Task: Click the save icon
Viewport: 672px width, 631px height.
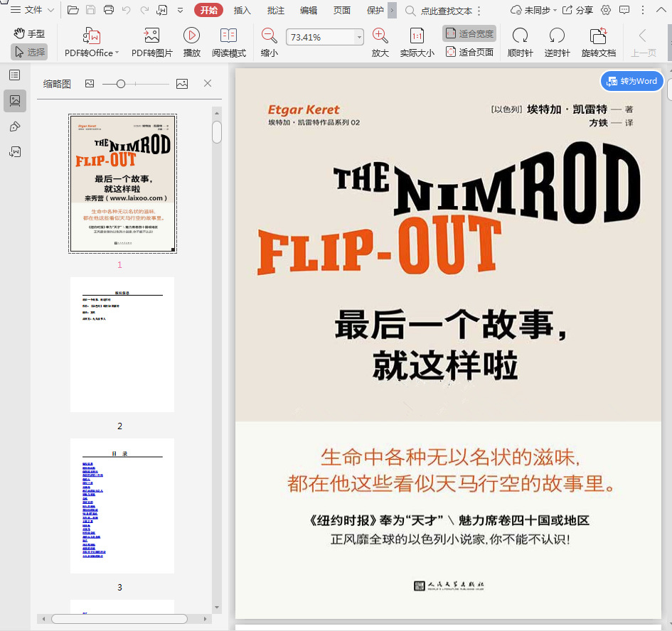Action: tap(91, 10)
